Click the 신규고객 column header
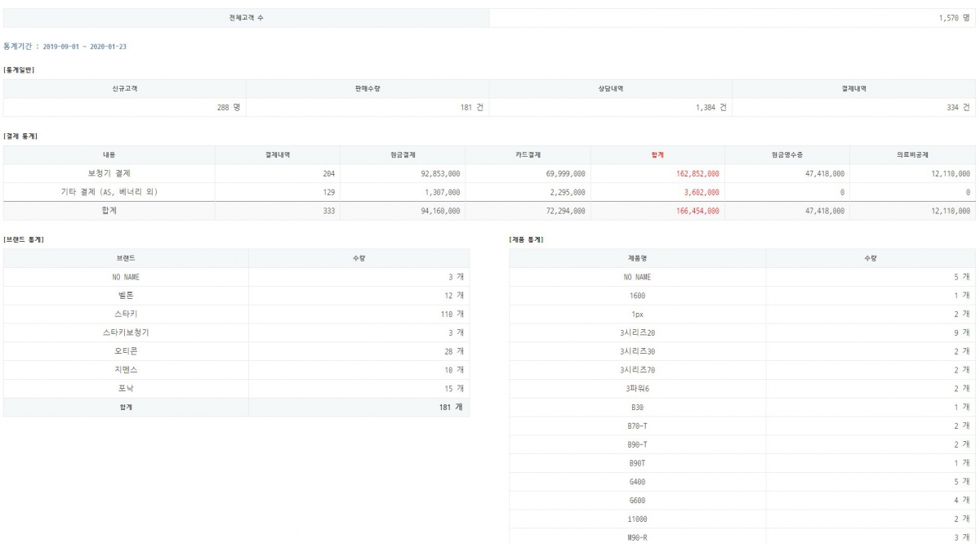 tap(124, 89)
